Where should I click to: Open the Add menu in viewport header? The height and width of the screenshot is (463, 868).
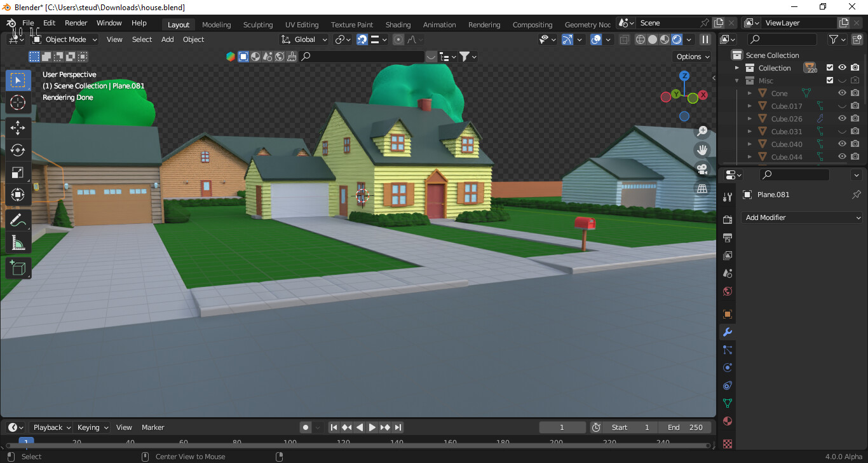click(167, 39)
